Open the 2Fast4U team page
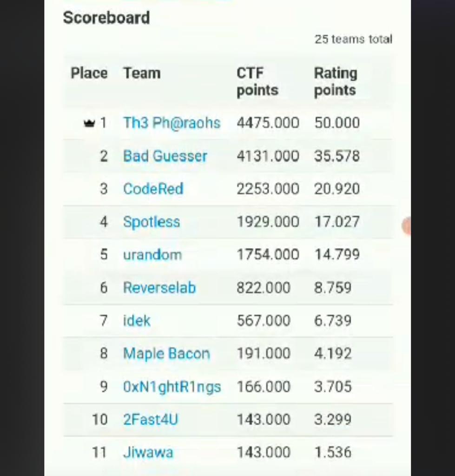 pyautogui.click(x=150, y=420)
